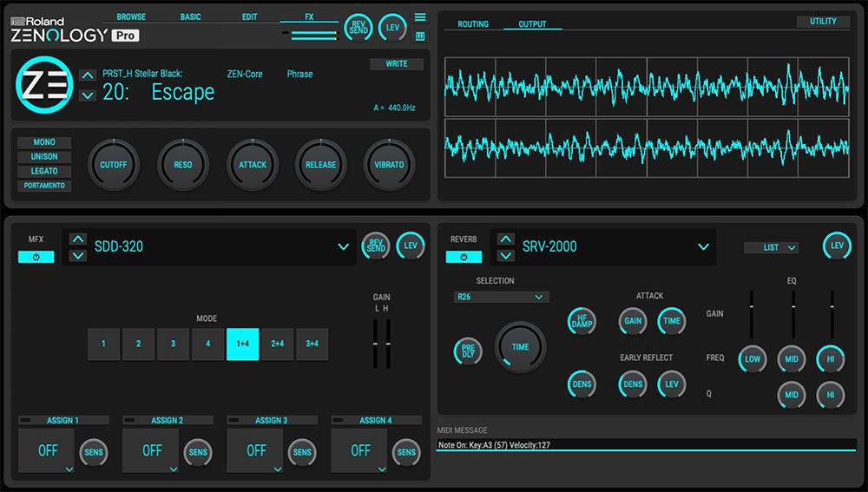Open the ASSIGN 3 OFF dropdown

click(254, 450)
